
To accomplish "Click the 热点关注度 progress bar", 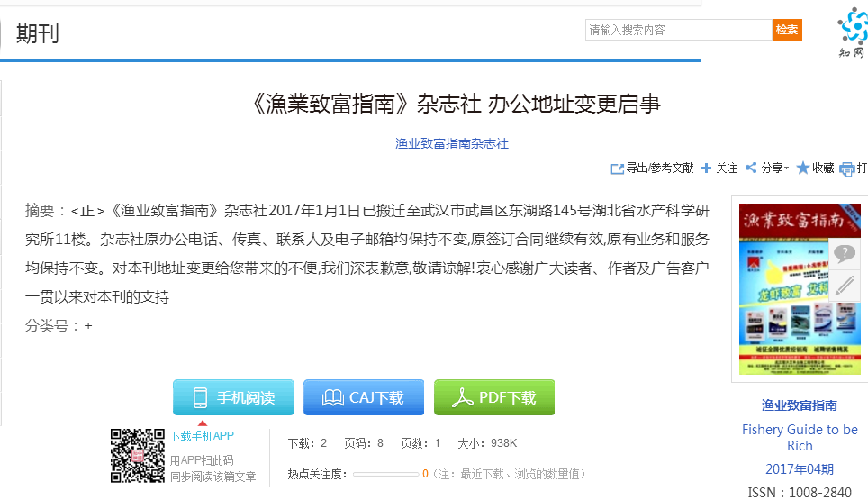I will pyautogui.click(x=386, y=474).
